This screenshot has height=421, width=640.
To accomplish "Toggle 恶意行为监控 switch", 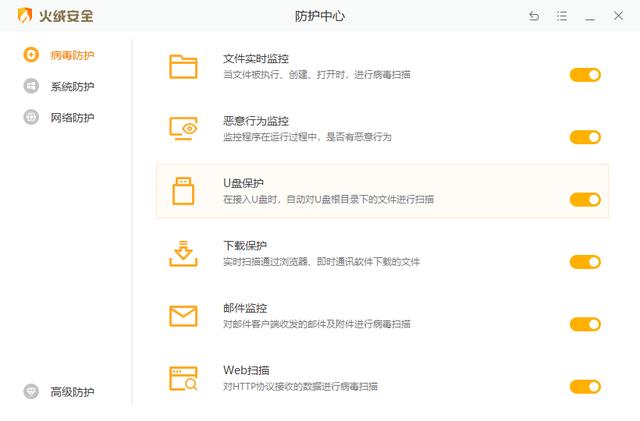I will click(585, 137).
